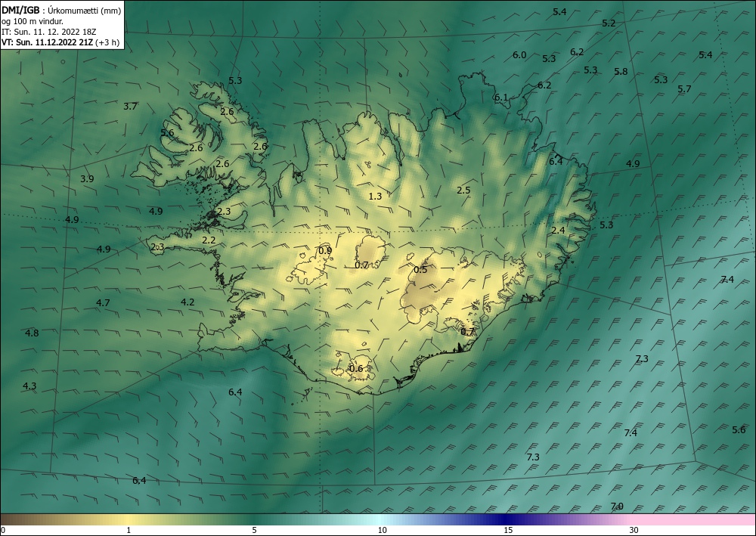Click the 4.8 value on the map
756x536 pixels.
tap(32, 333)
